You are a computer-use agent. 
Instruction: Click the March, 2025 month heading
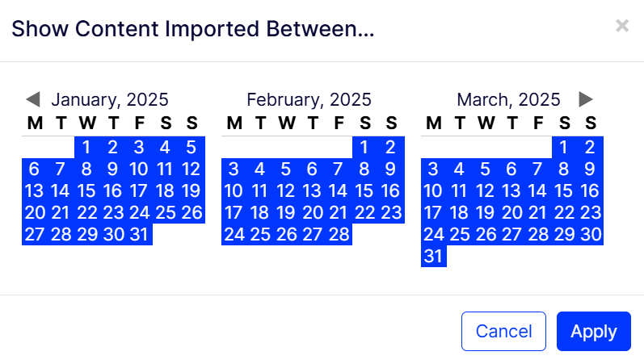point(508,100)
